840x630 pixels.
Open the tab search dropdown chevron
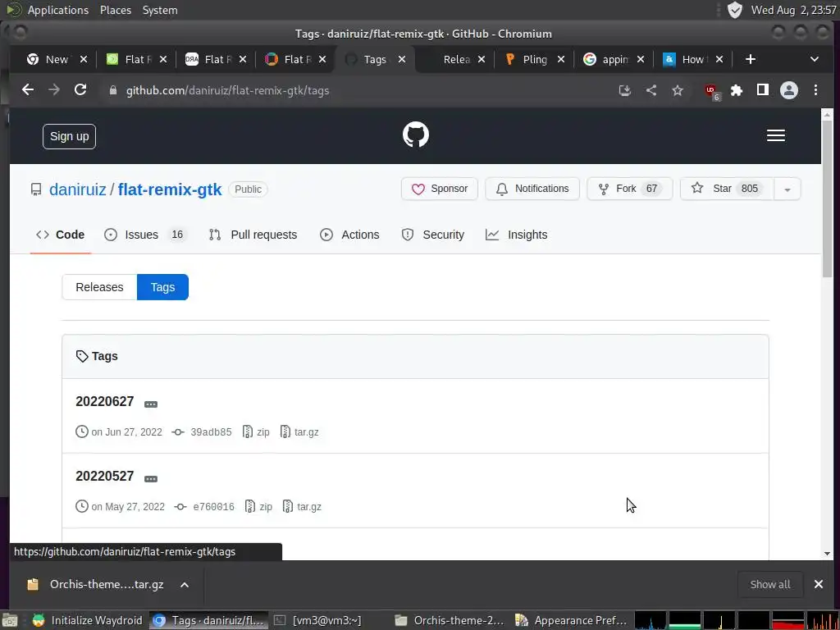[x=815, y=59]
